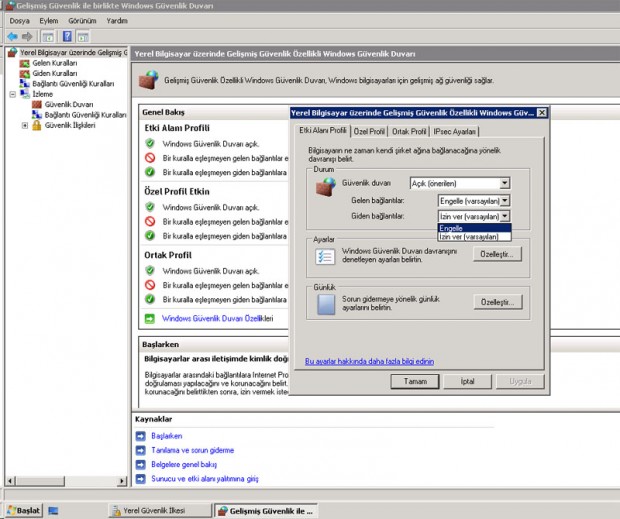Click the firewall globe icon in the description banner

tap(148, 80)
